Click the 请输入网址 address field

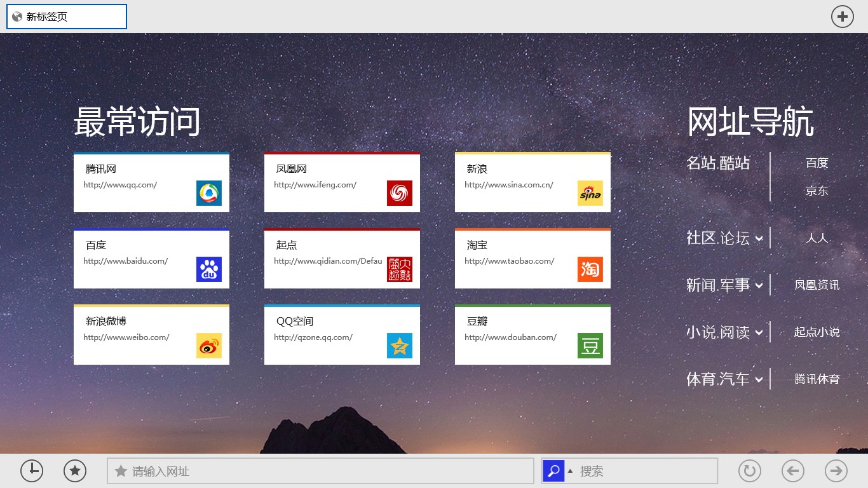pos(321,471)
